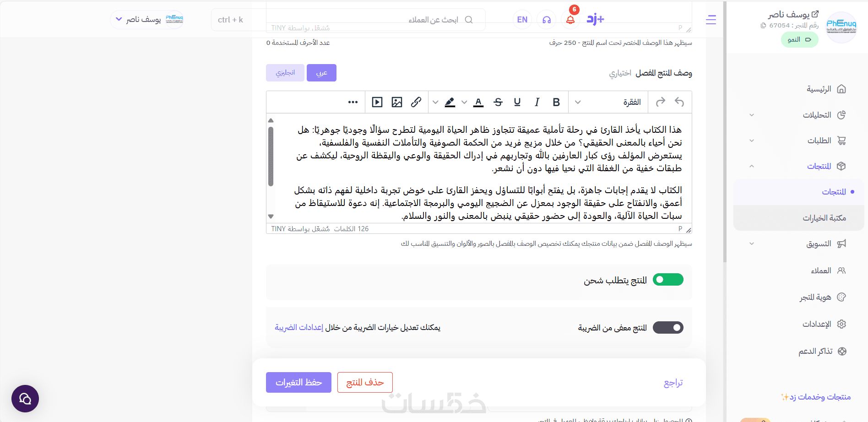Click the Bold formatting icon
The width and height of the screenshot is (868, 422).
pos(556,102)
